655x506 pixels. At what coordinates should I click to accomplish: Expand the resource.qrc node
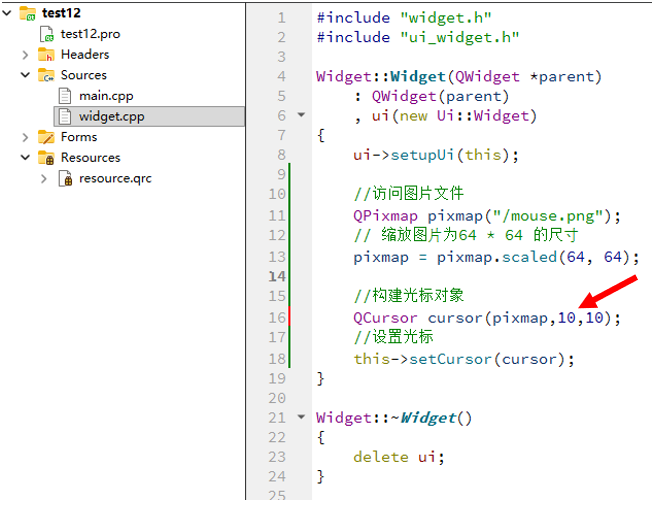point(44,178)
